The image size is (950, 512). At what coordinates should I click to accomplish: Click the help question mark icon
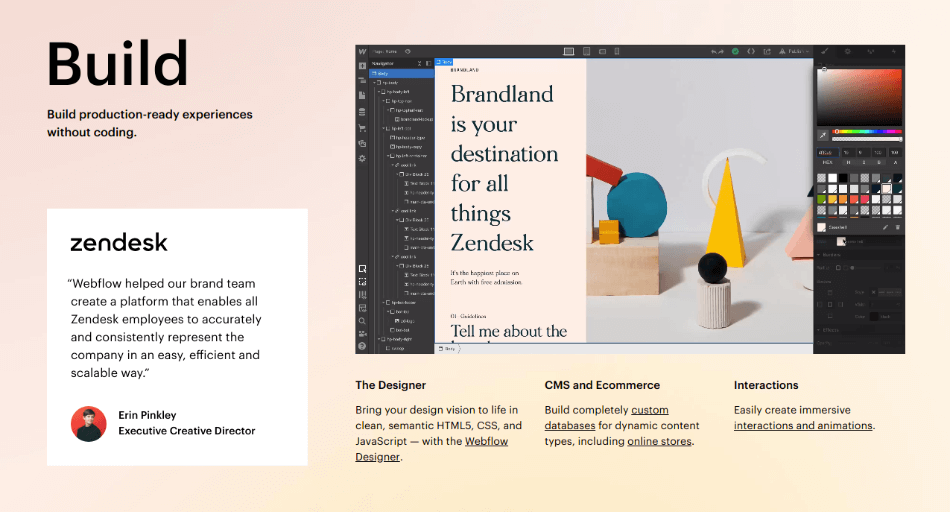[x=362, y=346]
